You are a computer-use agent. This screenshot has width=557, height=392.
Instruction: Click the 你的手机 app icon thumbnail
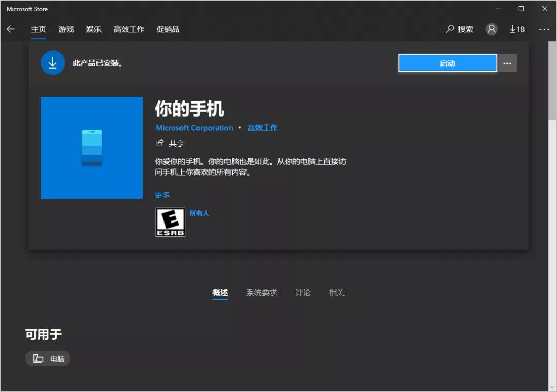click(91, 147)
